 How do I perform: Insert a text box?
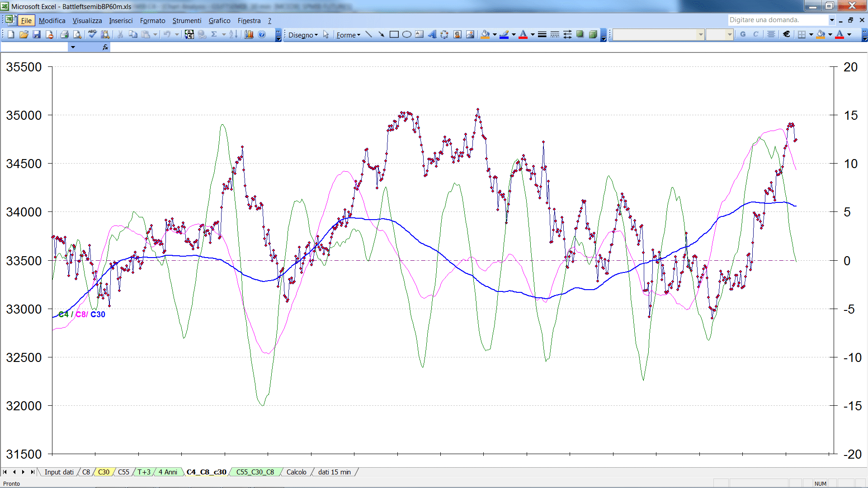(419, 34)
